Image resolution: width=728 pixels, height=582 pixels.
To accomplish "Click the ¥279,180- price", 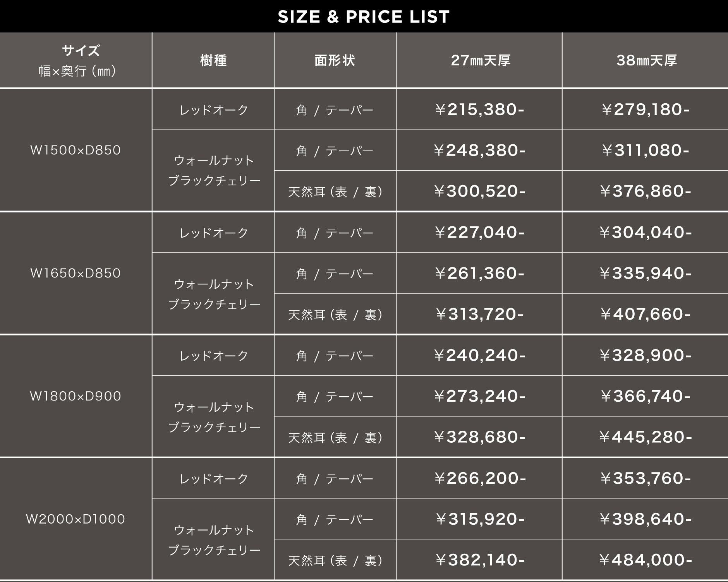I will (646, 110).
